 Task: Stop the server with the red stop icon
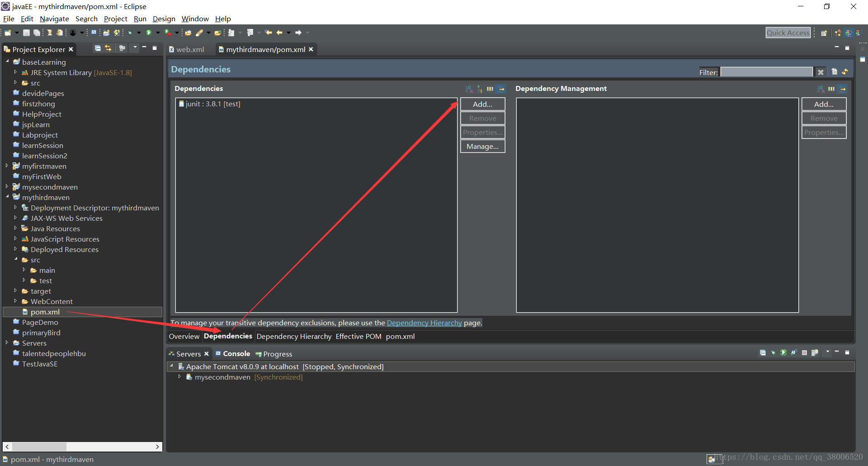(805, 353)
